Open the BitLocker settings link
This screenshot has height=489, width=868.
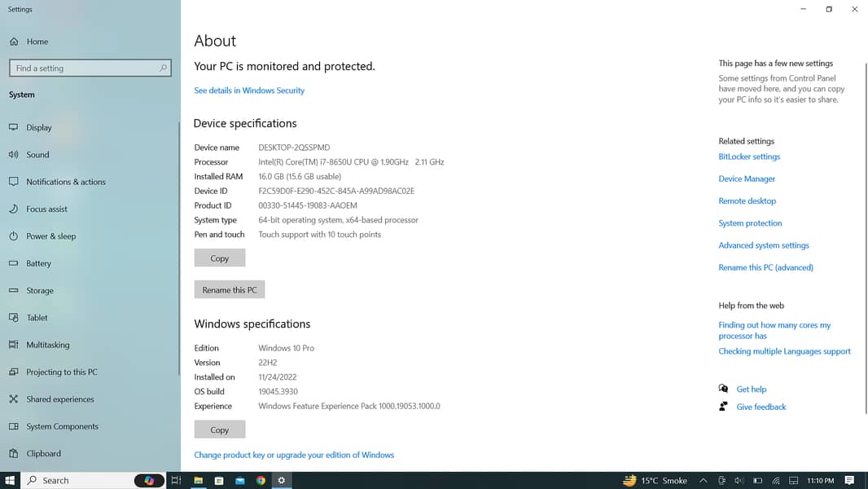[x=749, y=156]
